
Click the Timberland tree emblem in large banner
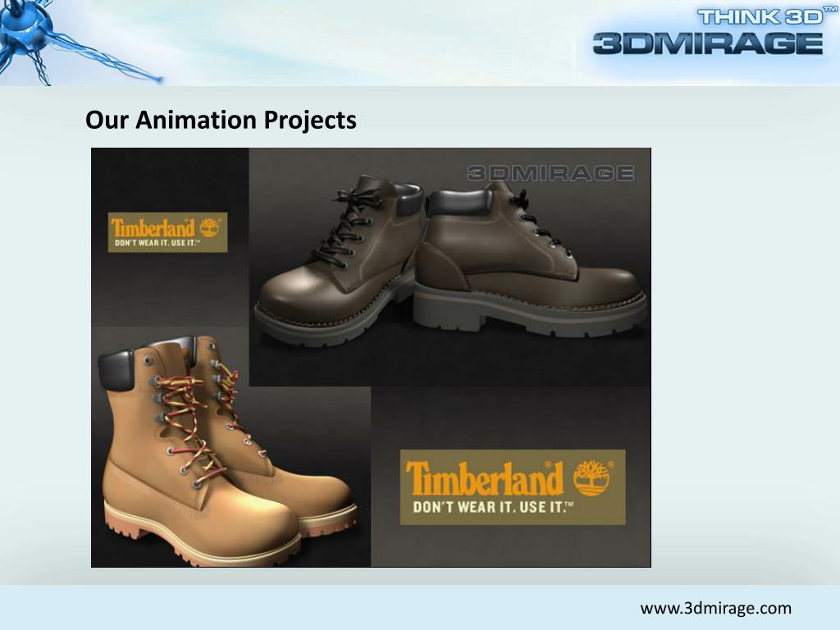[x=592, y=478]
